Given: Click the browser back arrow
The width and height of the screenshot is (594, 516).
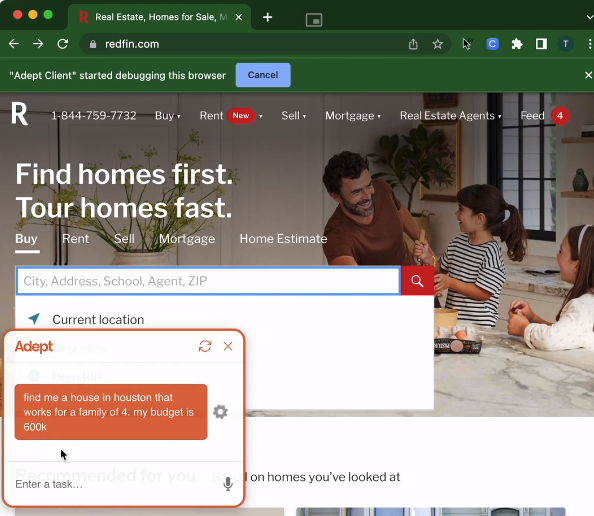Looking at the screenshot, I should [14, 44].
